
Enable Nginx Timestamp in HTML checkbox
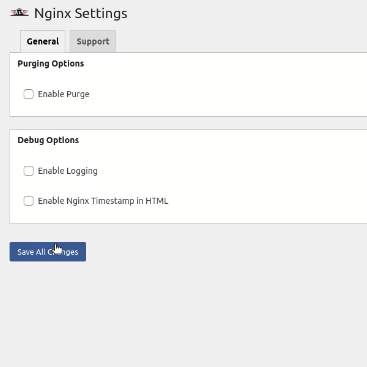point(29,201)
